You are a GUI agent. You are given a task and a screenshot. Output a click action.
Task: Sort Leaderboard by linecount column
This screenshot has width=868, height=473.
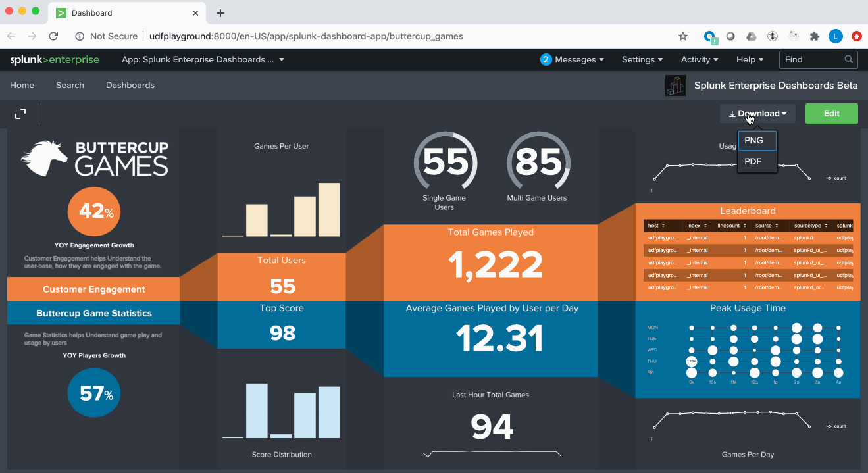(x=731, y=226)
